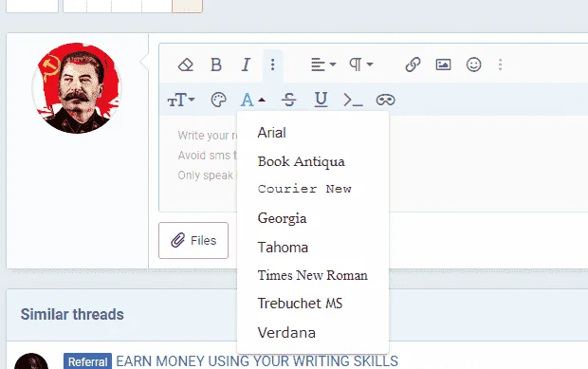Click the Referral prefix label
This screenshot has width=588, height=369.
click(88, 361)
